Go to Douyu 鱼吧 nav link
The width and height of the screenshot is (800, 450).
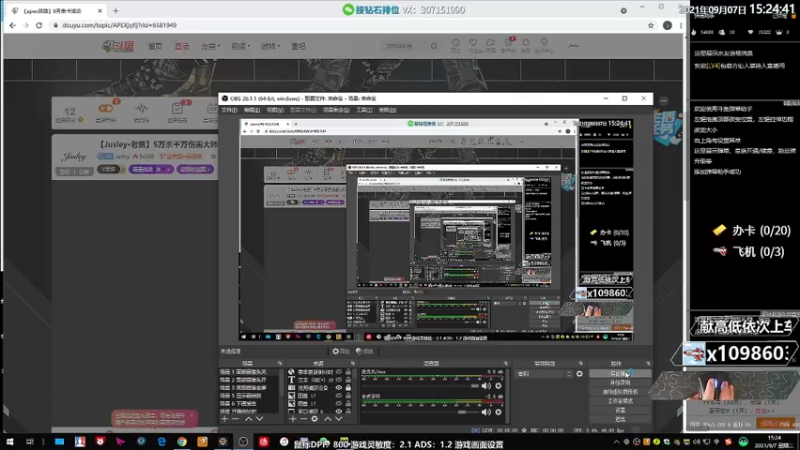point(298,46)
